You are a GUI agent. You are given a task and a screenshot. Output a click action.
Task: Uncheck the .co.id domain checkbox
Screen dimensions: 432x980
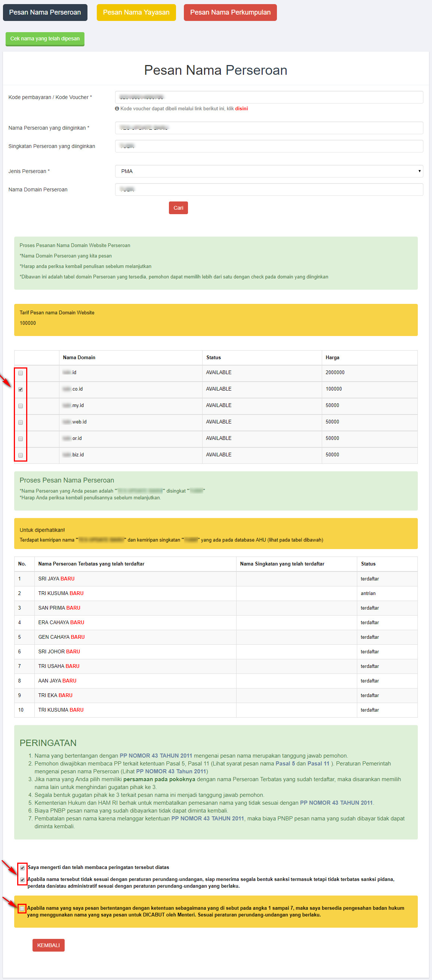[21, 389]
